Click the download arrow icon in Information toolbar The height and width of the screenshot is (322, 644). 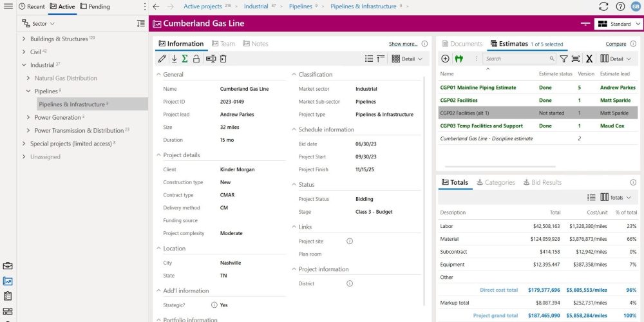[174, 59]
